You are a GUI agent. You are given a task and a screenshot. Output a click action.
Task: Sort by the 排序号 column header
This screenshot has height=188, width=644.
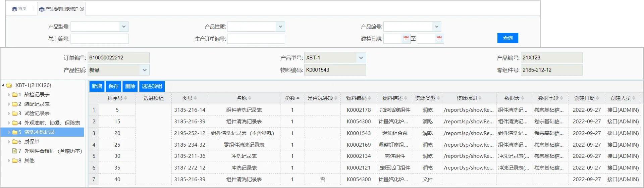point(117,98)
